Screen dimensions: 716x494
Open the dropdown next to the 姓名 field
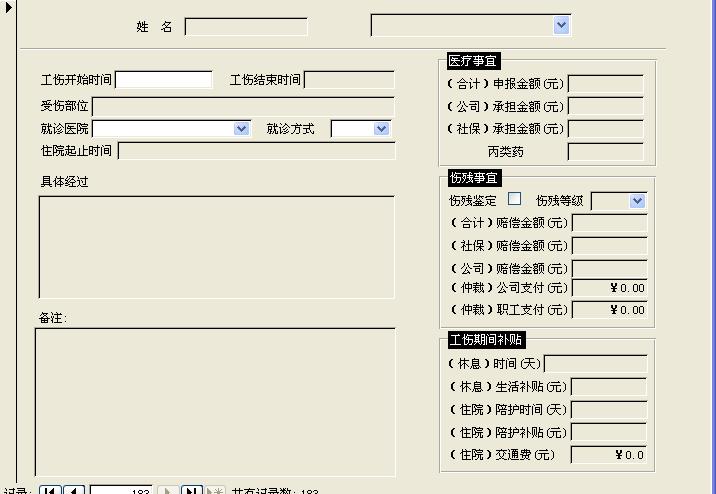pos(561,25)
